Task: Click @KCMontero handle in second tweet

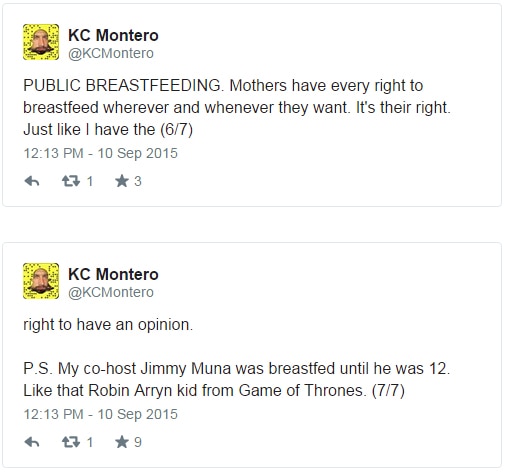Action: tap(111, 292)
